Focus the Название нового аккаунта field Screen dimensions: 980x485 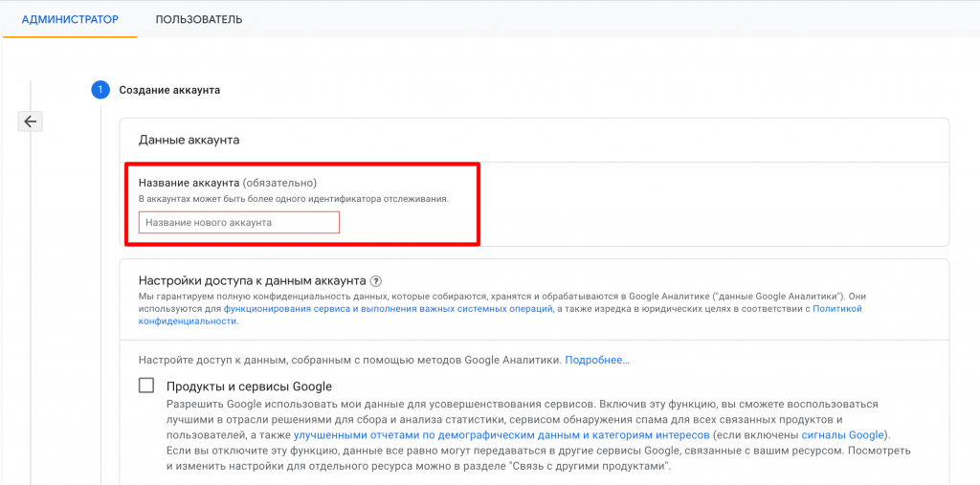click(x=239, y=222)
